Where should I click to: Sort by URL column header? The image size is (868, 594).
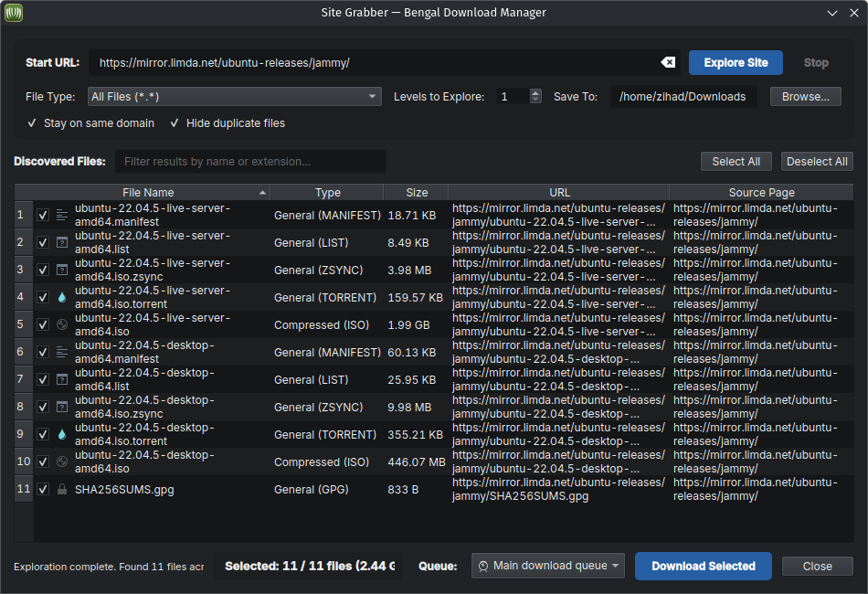[x=559, y=192]
